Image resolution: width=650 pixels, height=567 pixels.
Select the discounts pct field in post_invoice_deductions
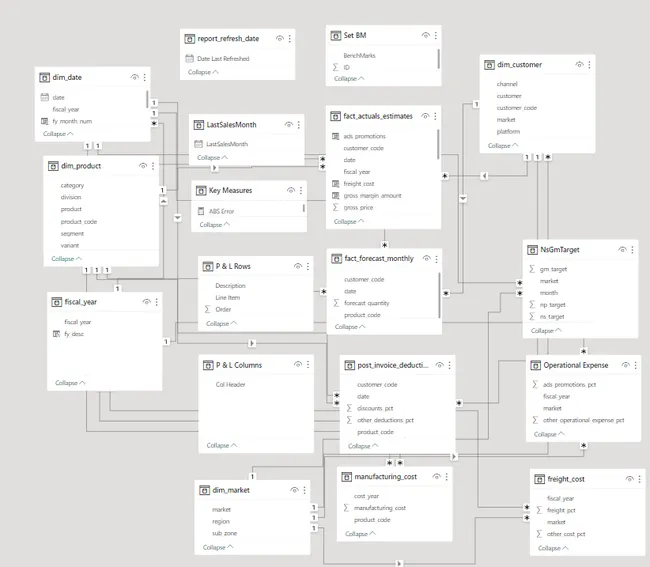tap(375, 408)
